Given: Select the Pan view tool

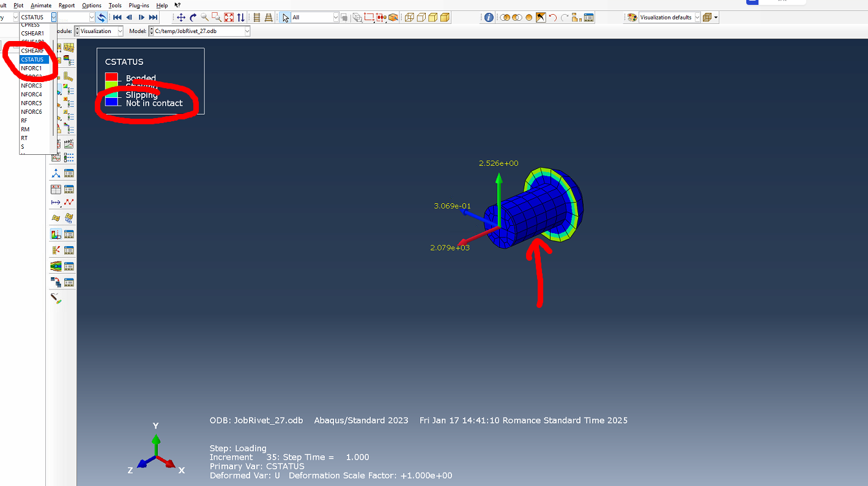Looking at the screenshot, I should (181, 17).
